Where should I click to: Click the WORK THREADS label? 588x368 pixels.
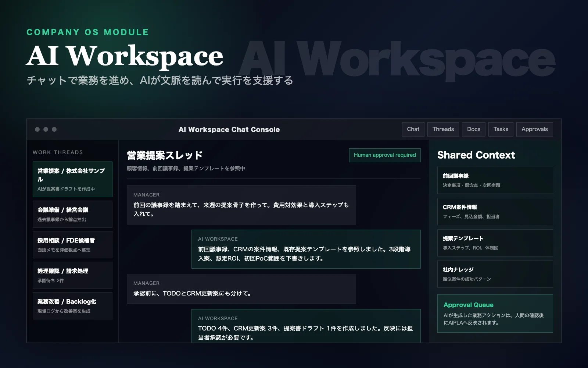coord(58,152)
